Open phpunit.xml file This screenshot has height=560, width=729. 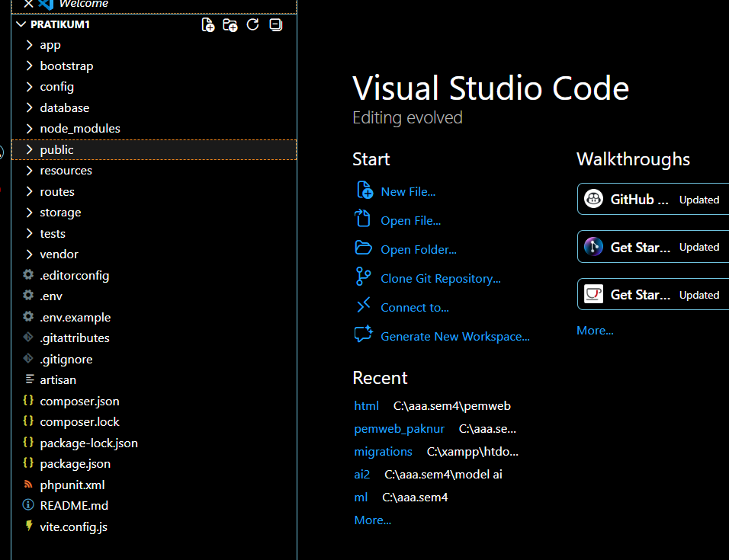(x=154, y=485)
